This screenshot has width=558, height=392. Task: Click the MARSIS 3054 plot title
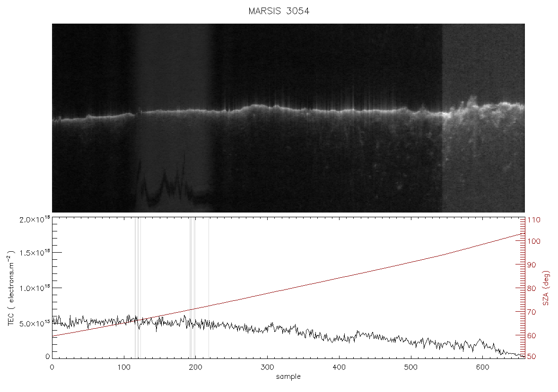[x=279, y=11]
